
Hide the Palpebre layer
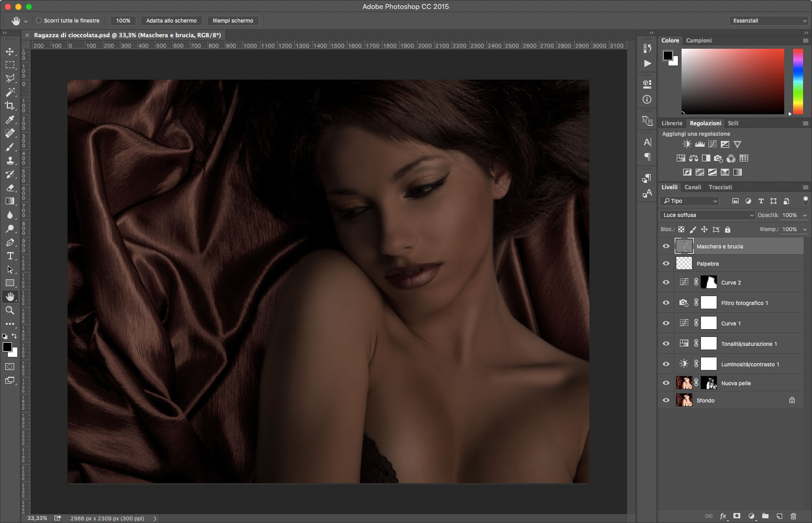pos(666,264)
